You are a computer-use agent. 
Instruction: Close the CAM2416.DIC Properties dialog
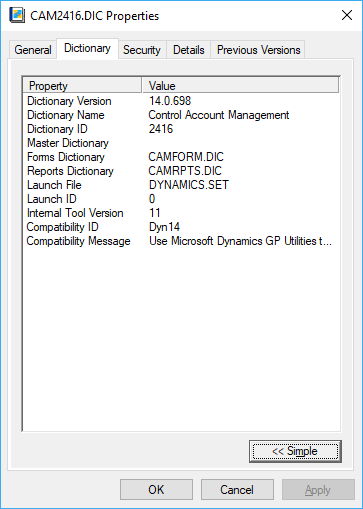point(347,15)
